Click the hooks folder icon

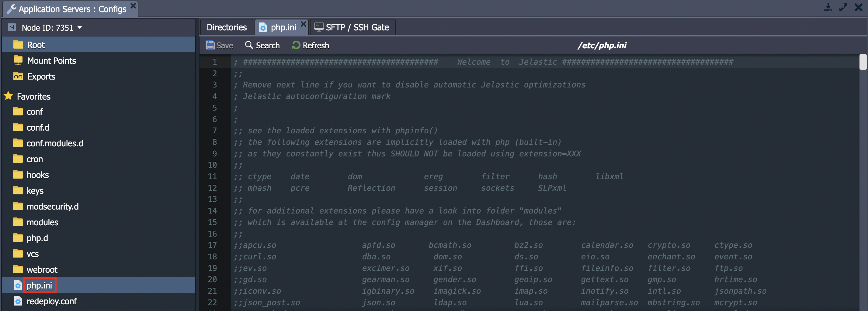(x=18, y=175)
